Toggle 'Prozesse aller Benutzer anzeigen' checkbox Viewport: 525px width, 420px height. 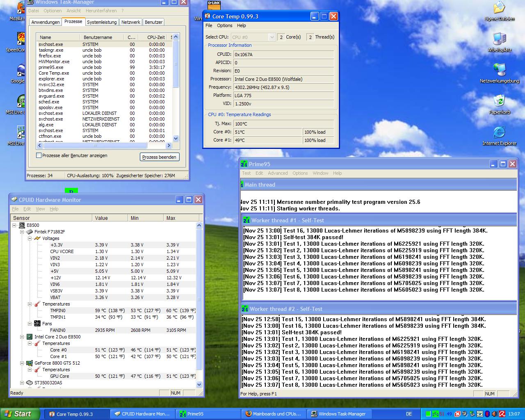(39, 155)
